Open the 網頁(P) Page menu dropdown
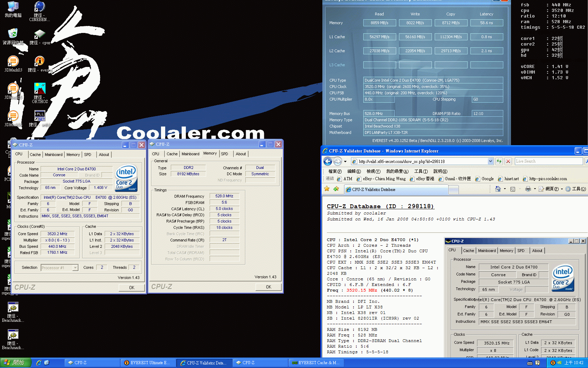Screen dimensions: 588x368 tap(551, 189)
